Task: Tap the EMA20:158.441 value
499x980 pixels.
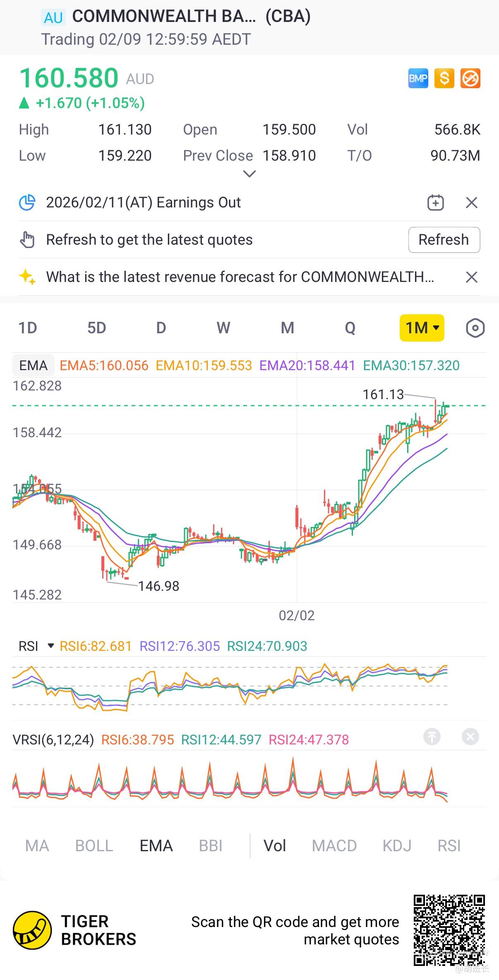Action: pos(307,366)
